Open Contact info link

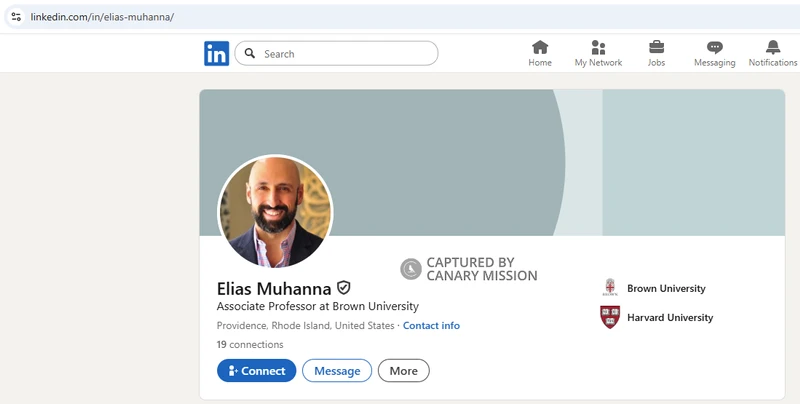pos(431,325)
